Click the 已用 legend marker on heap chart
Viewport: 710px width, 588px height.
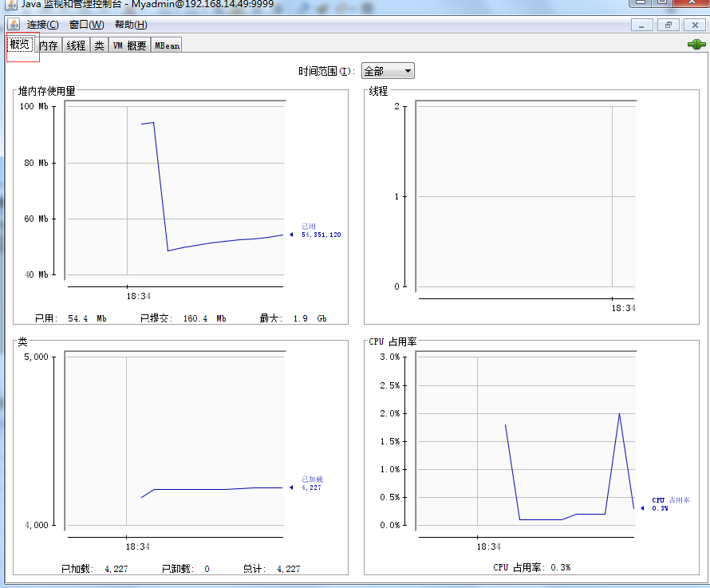pyautogui.click(x=291, y=235)
